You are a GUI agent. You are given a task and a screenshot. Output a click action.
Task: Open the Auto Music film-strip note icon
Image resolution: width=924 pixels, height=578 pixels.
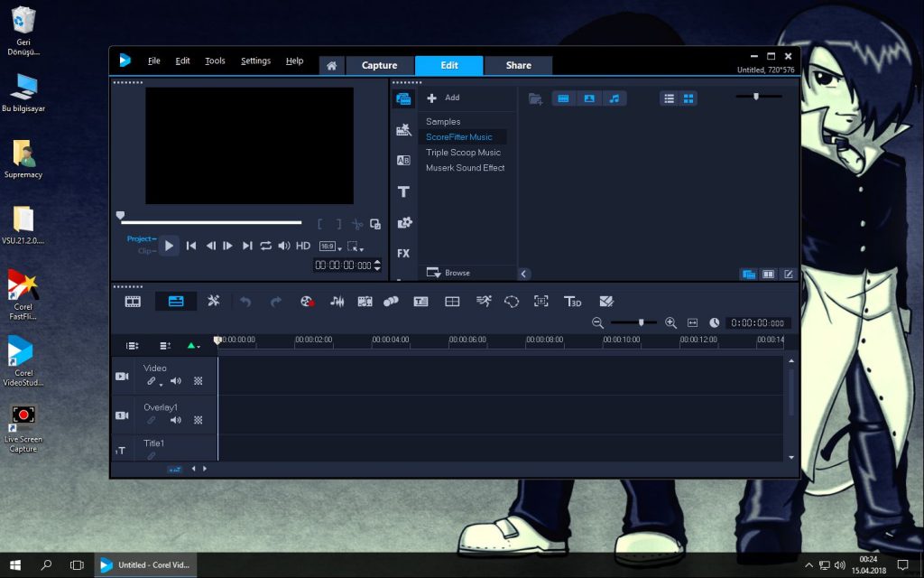[365, 302]
